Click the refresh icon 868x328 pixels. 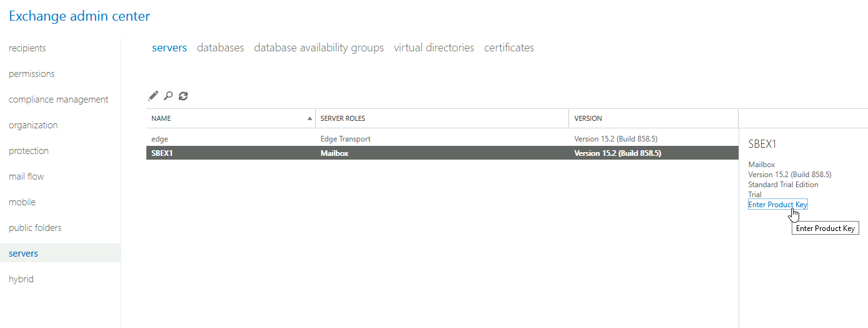[183, 96]
